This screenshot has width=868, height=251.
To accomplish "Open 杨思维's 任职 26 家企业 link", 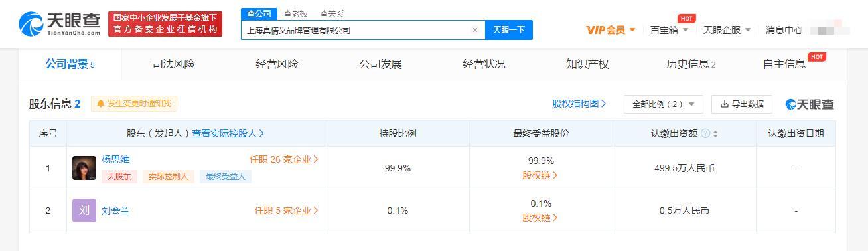I will (284, 159).
